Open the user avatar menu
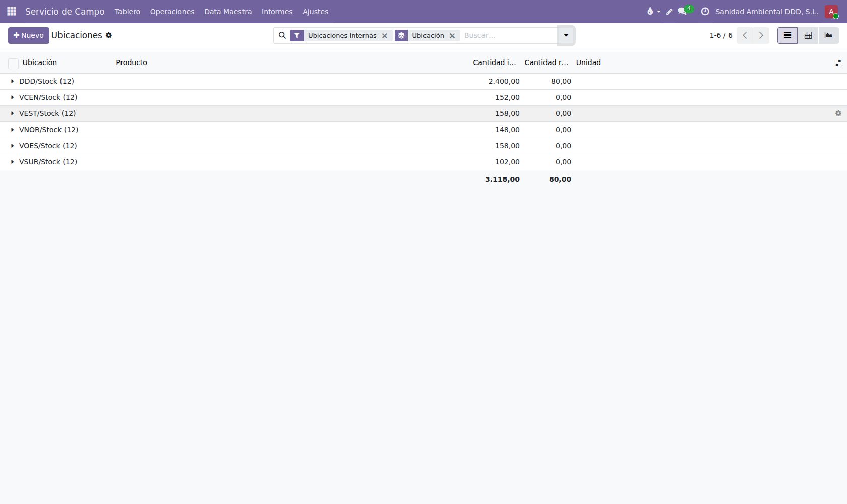 [x=831, y=12]
